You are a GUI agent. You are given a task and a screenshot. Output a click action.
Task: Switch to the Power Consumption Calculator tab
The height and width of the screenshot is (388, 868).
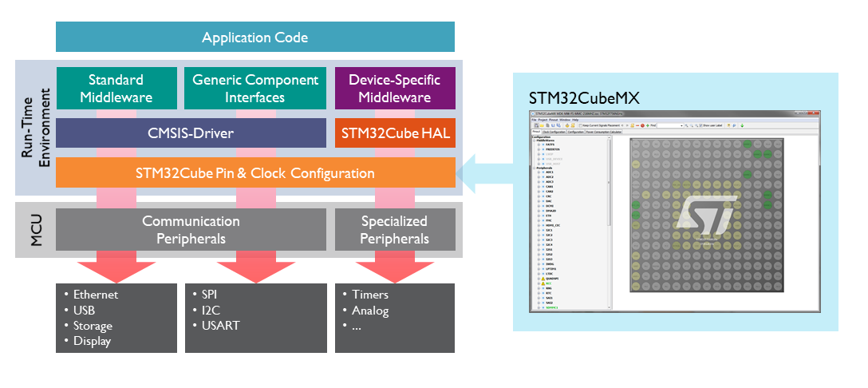point(604,132)
